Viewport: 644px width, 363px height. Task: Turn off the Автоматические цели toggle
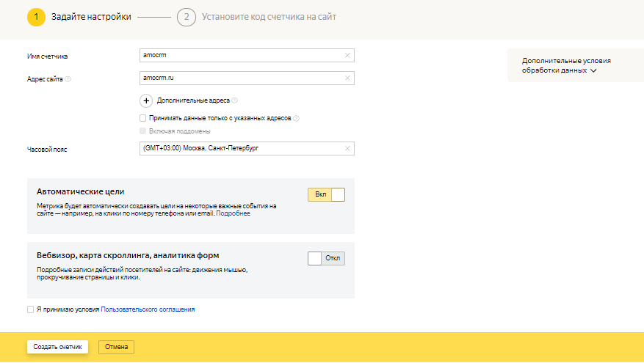point(326,194)
